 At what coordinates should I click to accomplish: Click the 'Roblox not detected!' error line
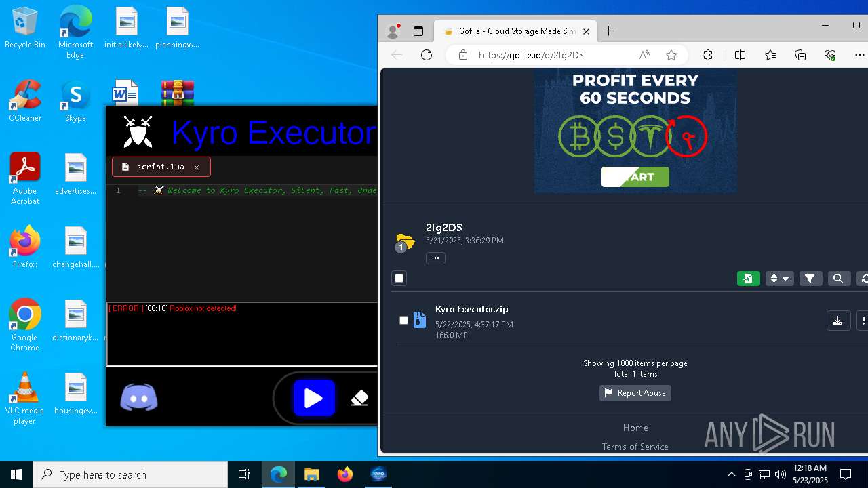coord(172,308)
